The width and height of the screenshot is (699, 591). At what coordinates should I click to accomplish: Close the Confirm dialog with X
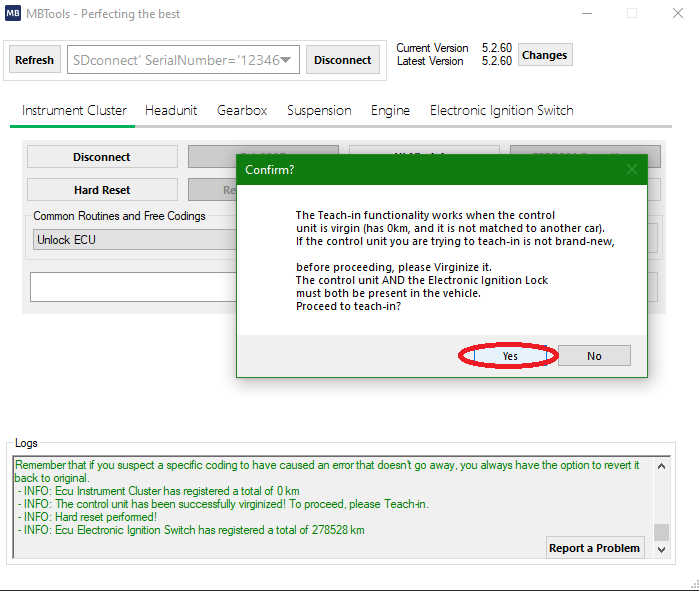tap(631, 169)
